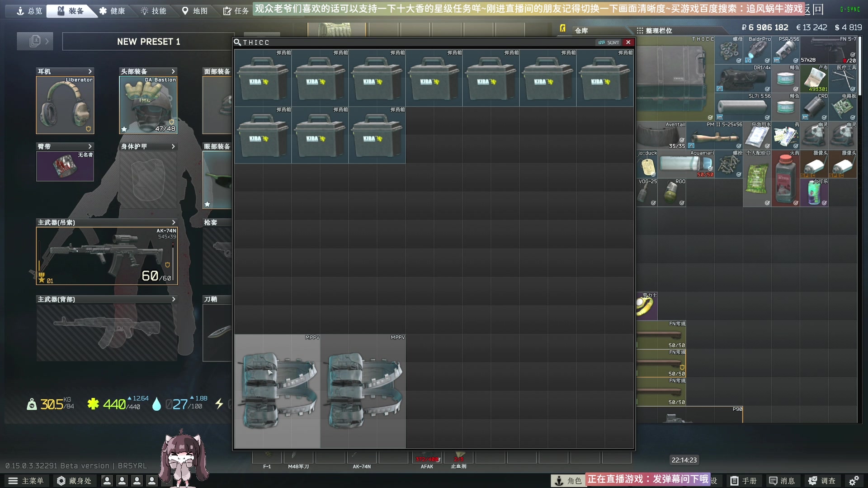Select the 劳力士 gold watch in stash
The width and height of the screenshot is (868, 488).
[647, 306]
